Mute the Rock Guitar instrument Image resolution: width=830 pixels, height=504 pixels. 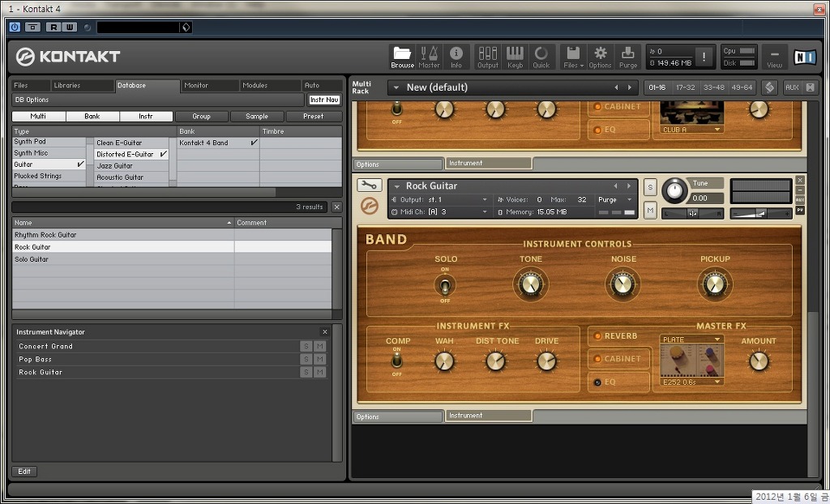tap(650, 210)
